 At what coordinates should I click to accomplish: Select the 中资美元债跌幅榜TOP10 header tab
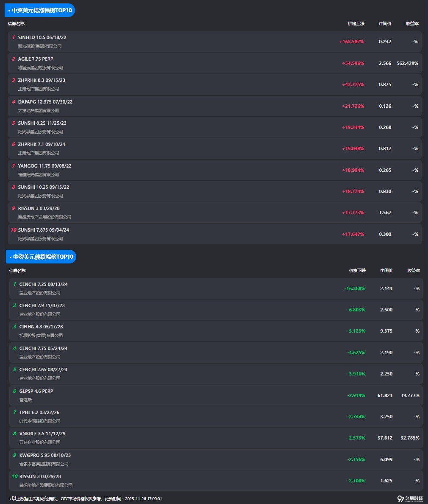click(42, 257)
